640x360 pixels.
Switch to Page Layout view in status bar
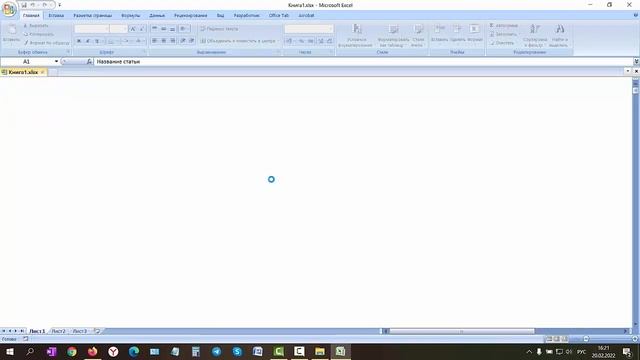pyautogui.click(x=556, y=339)
